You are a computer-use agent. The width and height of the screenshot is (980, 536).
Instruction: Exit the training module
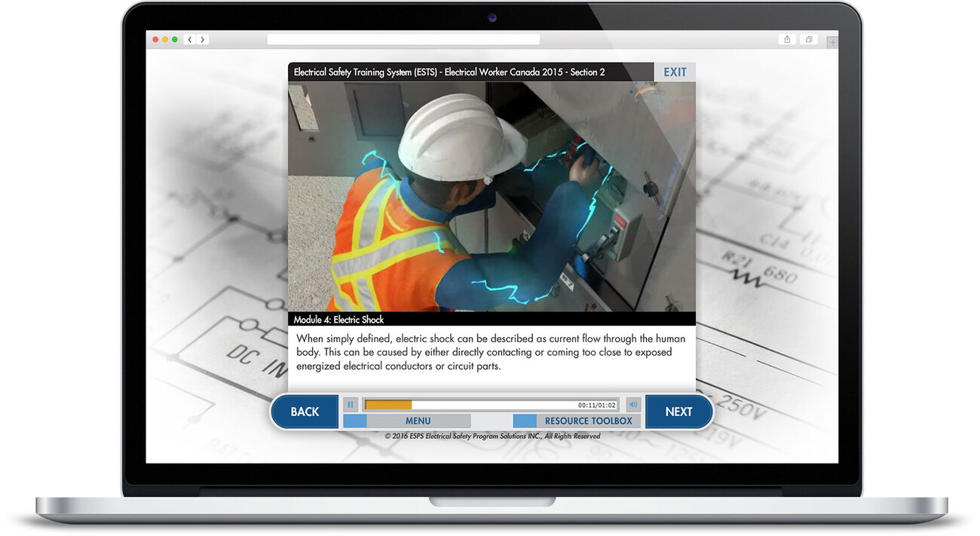pos(675,72)
